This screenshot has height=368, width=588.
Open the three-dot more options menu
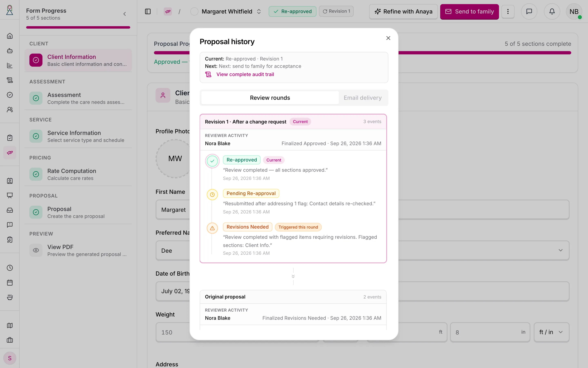coord(508,11)
